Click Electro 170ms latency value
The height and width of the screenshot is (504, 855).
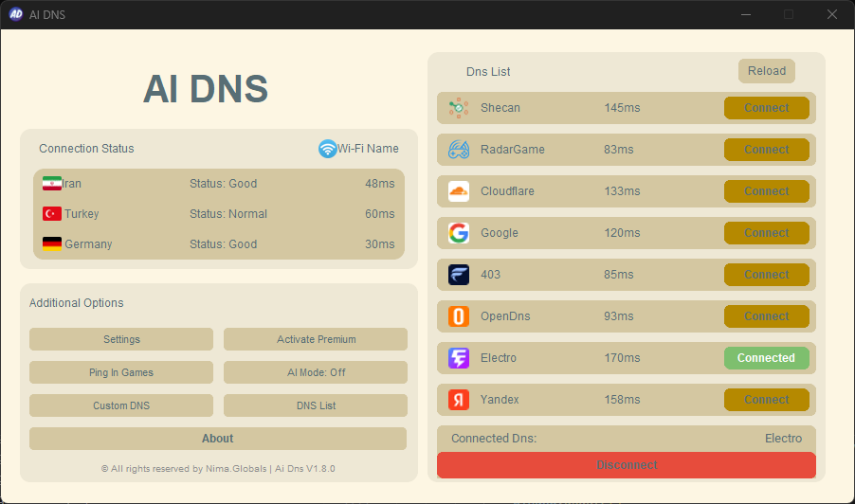coord(622,358)
